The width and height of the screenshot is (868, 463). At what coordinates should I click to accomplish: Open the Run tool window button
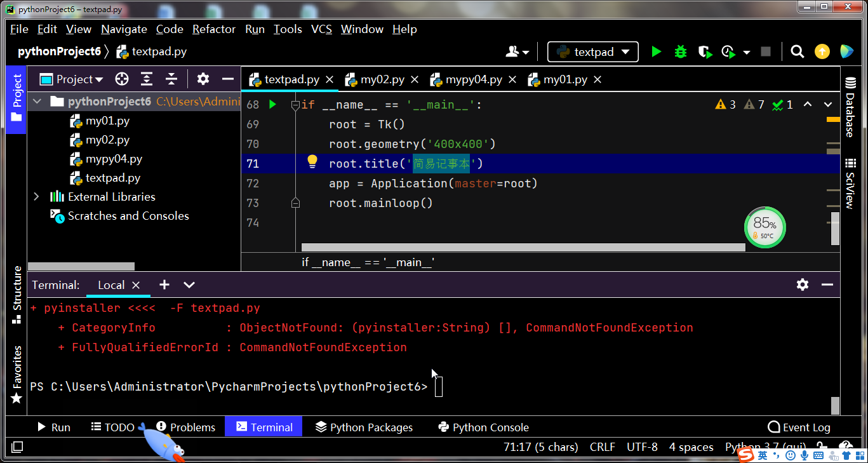click(x=53, y=427)
